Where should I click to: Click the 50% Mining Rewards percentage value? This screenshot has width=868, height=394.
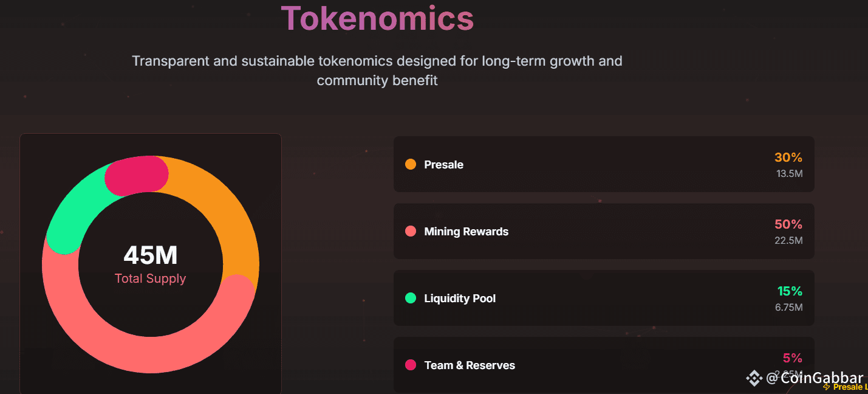[788, 224]
